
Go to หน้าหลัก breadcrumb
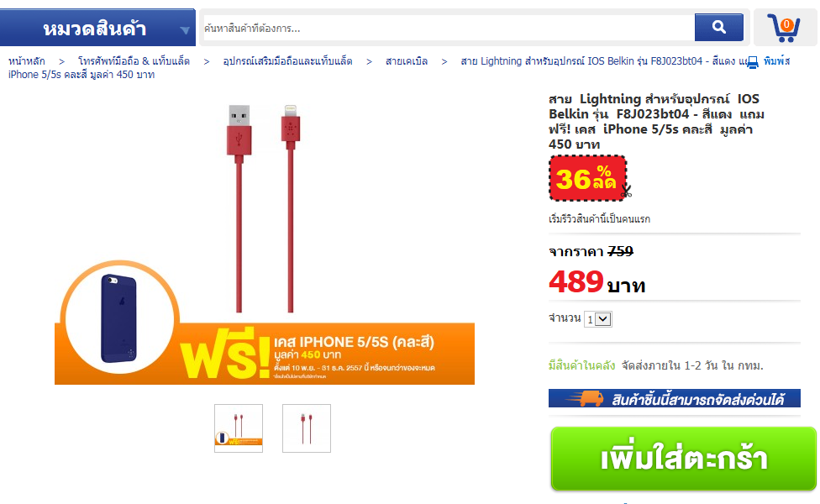point(27,61)
